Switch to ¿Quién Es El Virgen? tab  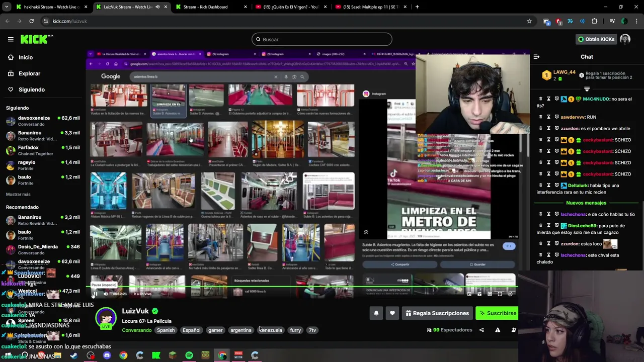pyautogui.click(x=292, y=7)
